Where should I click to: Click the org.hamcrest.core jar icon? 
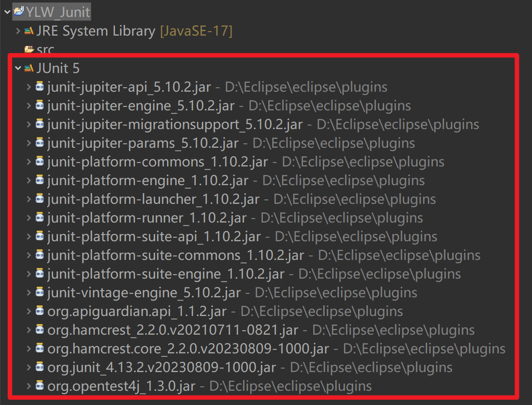tap(40, 348)
